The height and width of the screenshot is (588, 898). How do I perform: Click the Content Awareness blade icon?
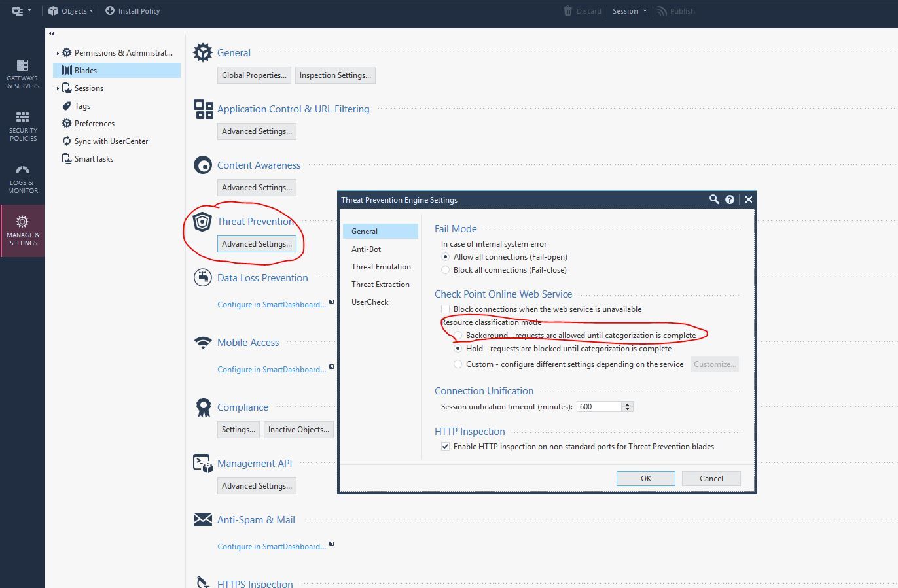(203, 165)
